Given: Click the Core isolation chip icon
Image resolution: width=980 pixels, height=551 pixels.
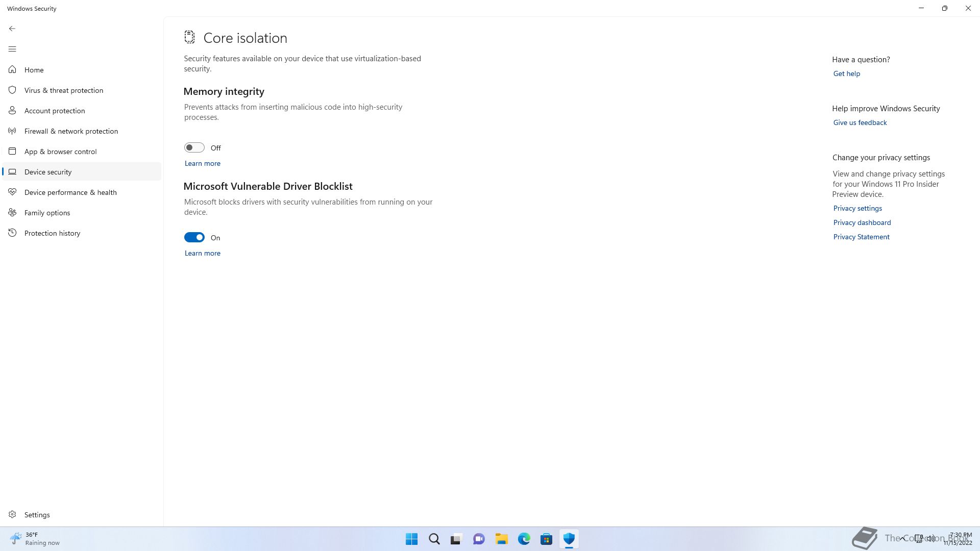Looking at the screenshot, I should pos(189,37).
